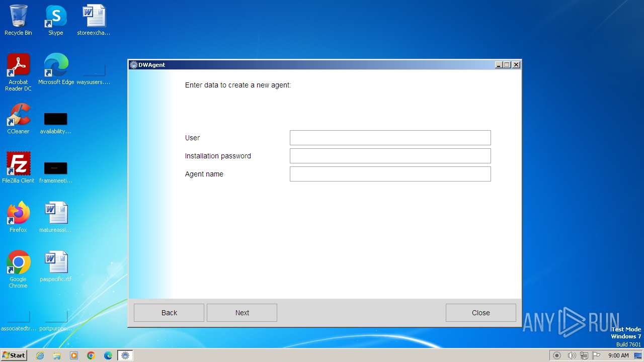644x362 pixels.
Task: Open Internet Explorer from taskbar
Action: tap(40, 355)
